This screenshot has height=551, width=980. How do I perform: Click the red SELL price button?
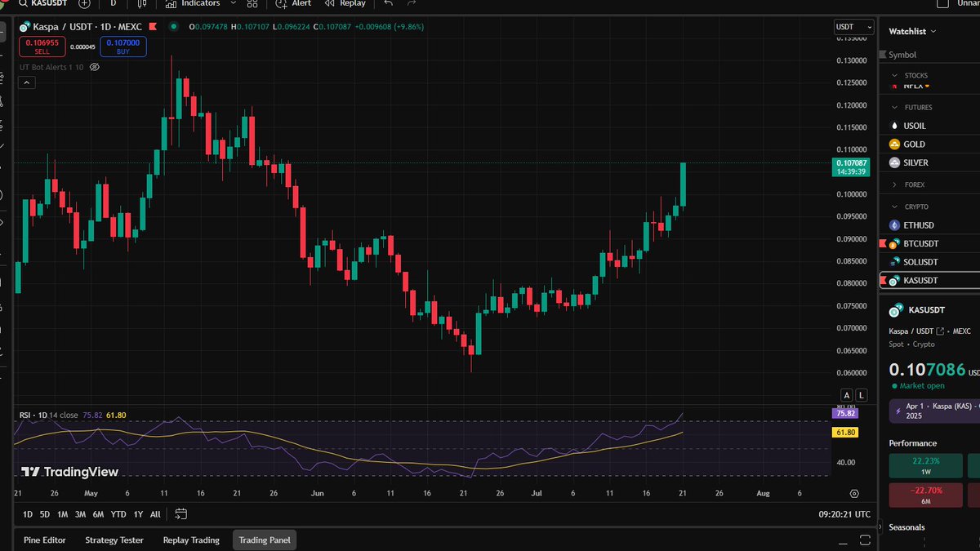(42, 47)
